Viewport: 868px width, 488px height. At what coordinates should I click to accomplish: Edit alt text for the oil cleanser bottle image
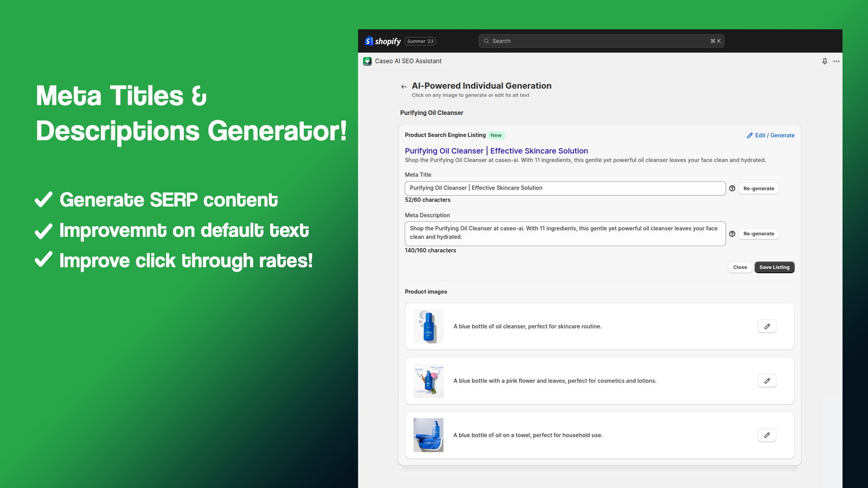pyautogui.click(x=767, y=326)
